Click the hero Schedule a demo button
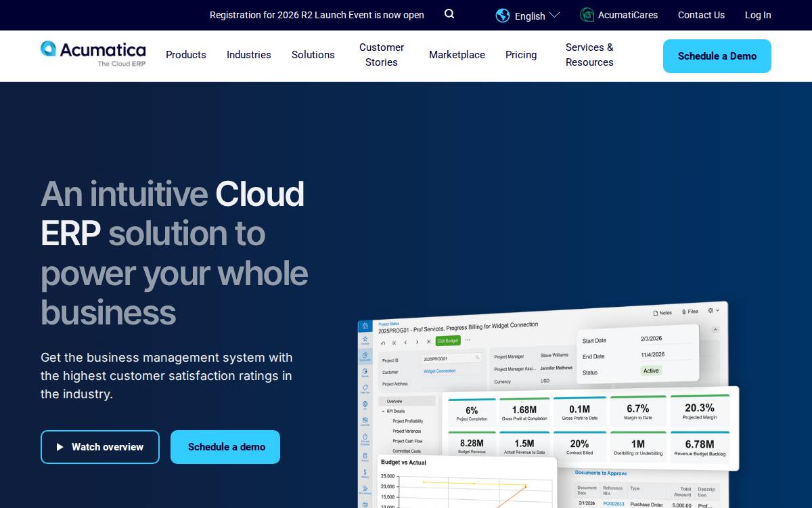The width and height of the screenshot is (812, 508). 225,447
